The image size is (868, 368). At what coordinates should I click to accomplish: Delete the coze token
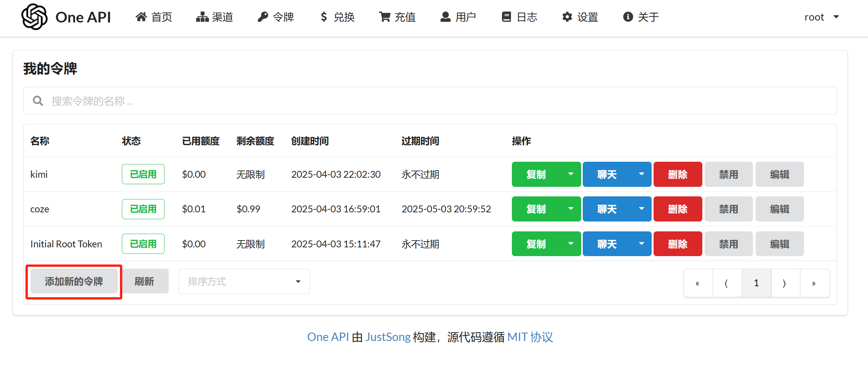(678, 209)
